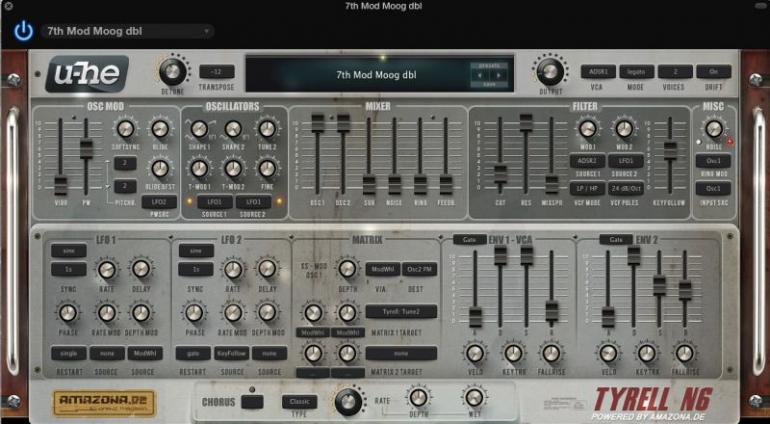Toggle LFO 2 restart gate button

click(x=193, y=353)
